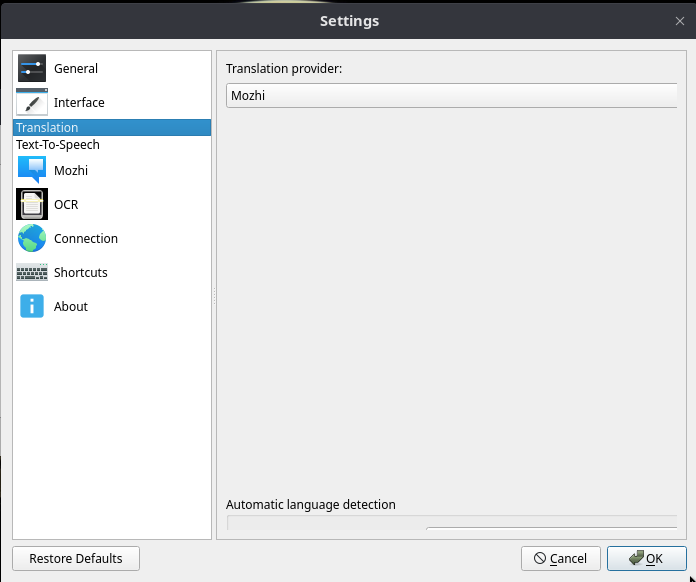Click the Cancel button
The image size is (696, 582).
coord(560,558)
